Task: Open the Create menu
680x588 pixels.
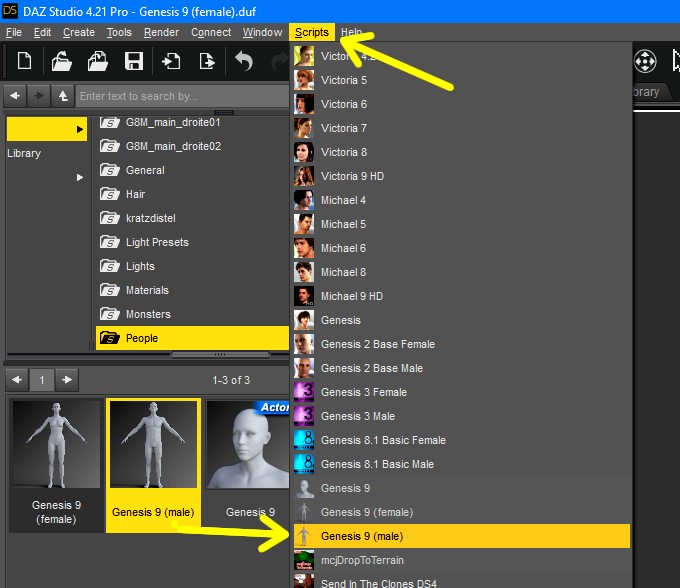Action: pos(78,33)
